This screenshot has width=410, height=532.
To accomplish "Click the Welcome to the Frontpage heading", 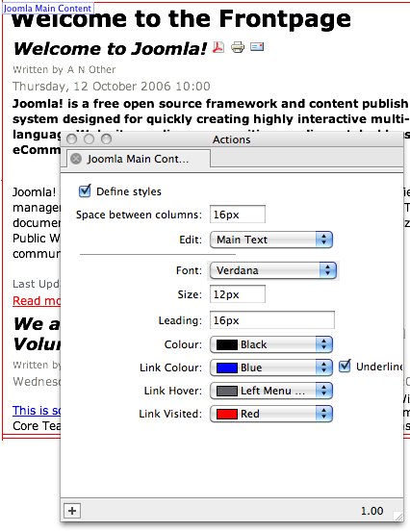I will (181, 19).
